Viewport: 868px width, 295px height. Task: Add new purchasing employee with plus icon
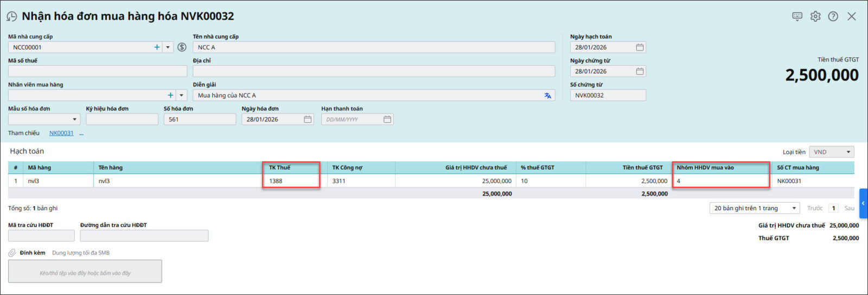170,95
